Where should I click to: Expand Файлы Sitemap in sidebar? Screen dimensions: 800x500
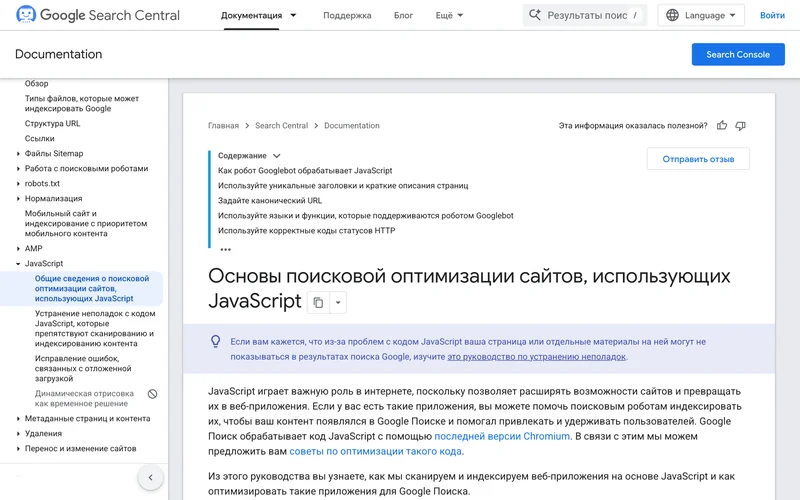18,154
